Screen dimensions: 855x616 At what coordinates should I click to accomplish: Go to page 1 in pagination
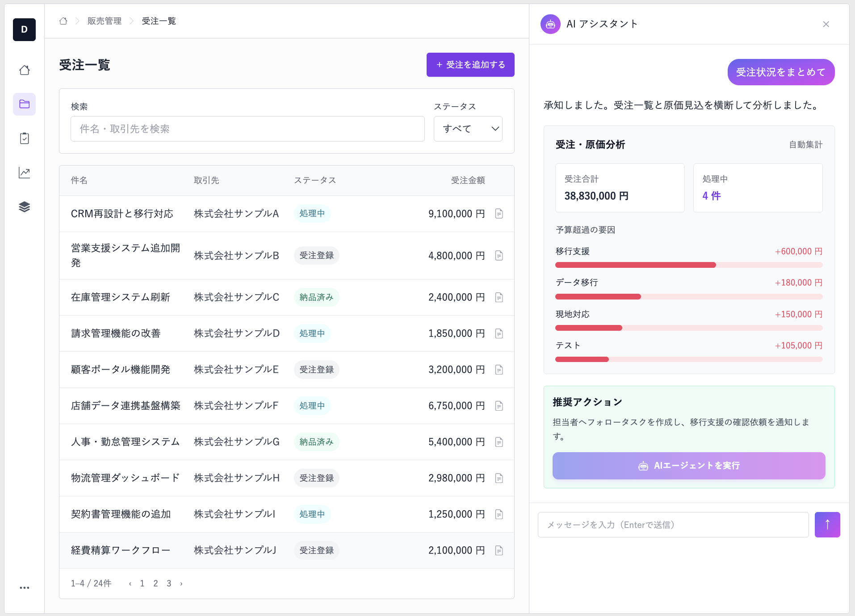[x=142, y=583]
